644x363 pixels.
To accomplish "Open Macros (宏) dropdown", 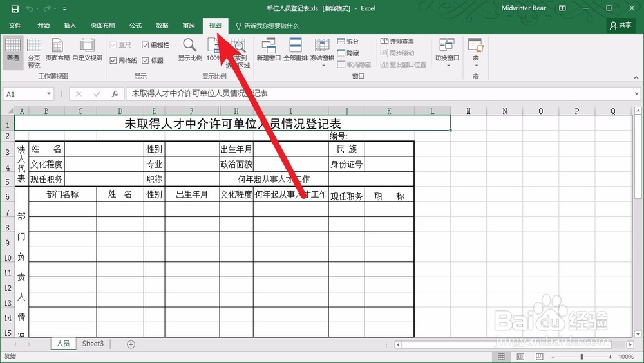I will pos(476,53).
